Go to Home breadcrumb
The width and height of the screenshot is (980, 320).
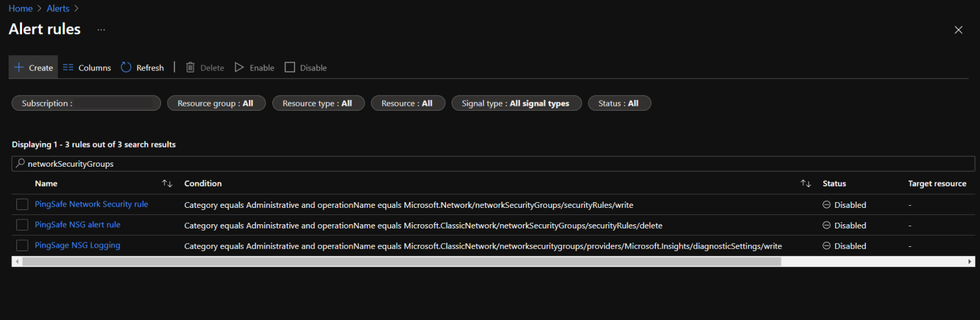coord(21,9)
